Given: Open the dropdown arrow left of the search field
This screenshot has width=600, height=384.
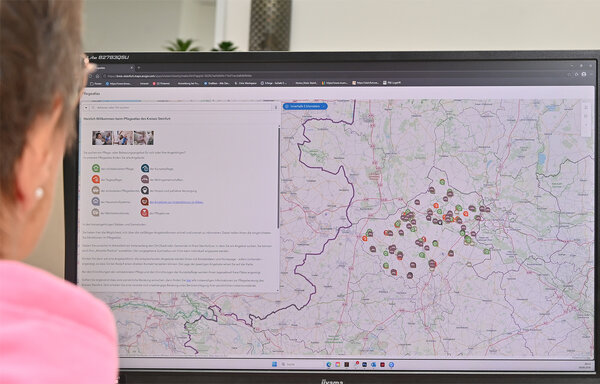Looking at the screenshot, I should tap(86, 107).
